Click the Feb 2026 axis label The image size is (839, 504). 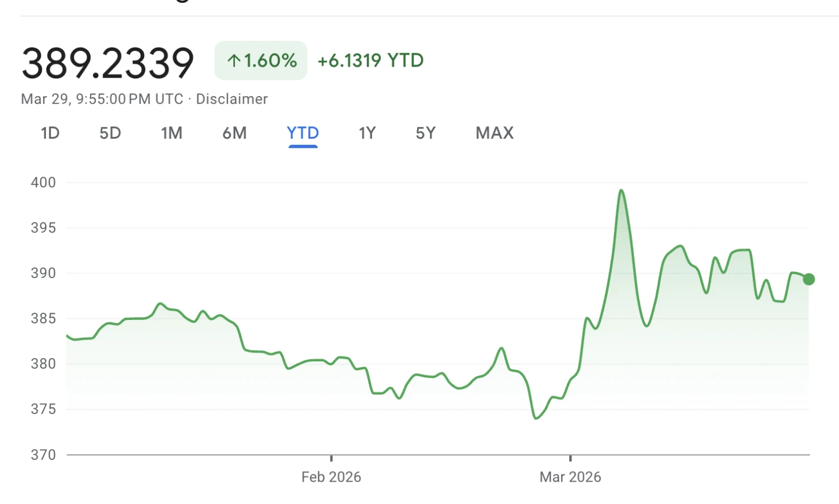(331, 477)
